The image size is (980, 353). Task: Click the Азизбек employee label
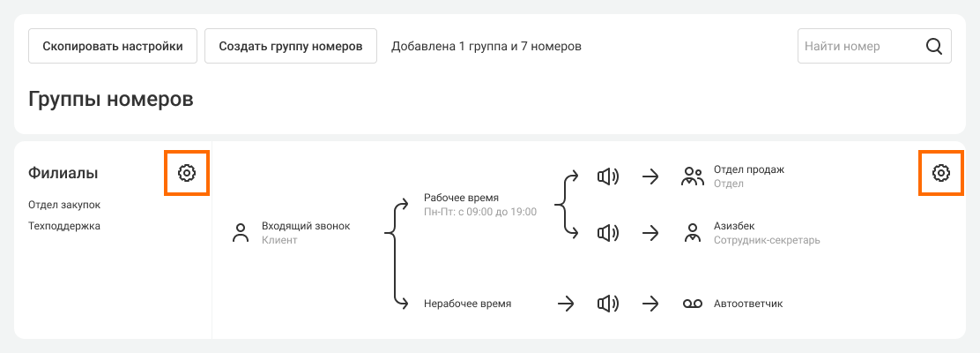pos(734,226)
